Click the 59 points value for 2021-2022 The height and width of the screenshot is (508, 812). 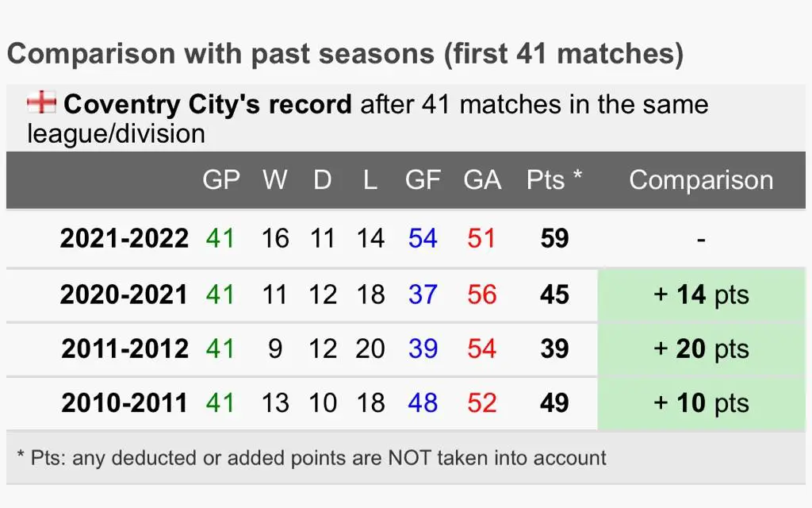(x=554, y=238)
